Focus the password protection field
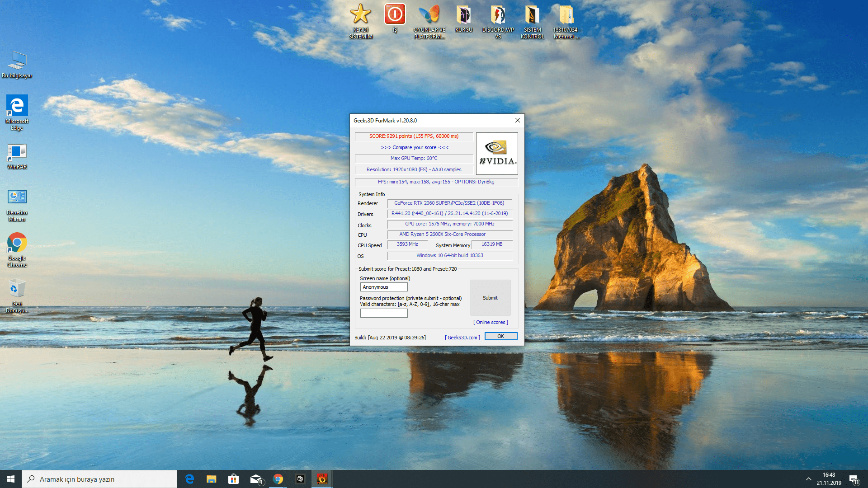The image size is (868, 488). (x=383, y=313)
